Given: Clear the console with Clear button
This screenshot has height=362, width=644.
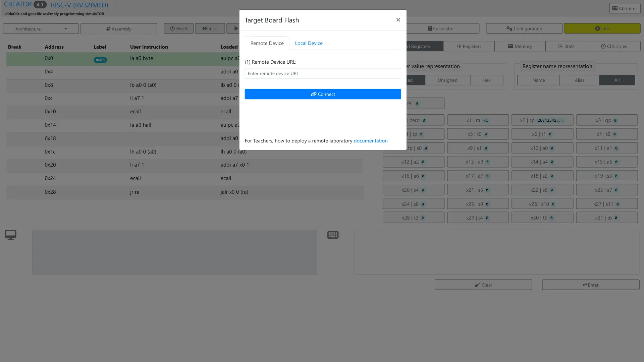Looking at the screenshot, I should pyautogui.click(x=483, y=285).
